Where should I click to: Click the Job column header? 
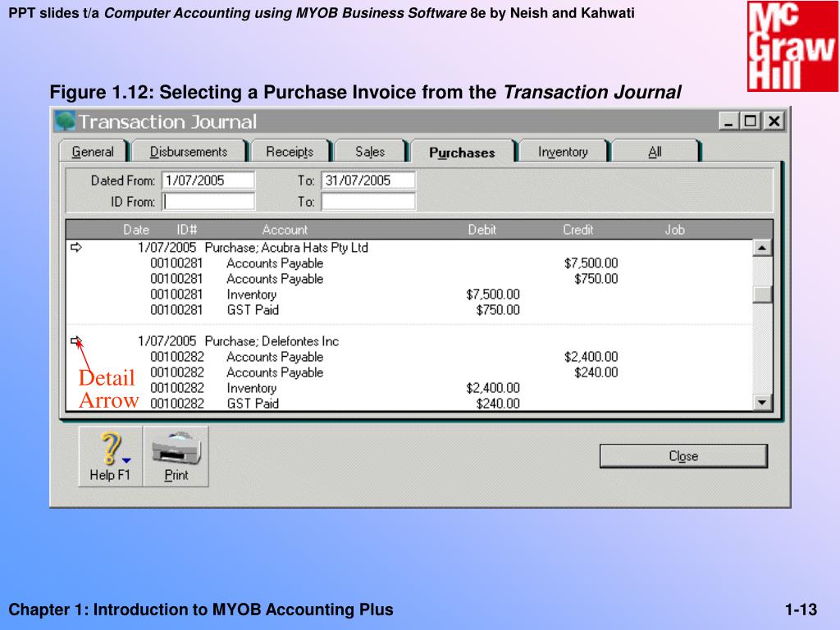click(674, 230)
